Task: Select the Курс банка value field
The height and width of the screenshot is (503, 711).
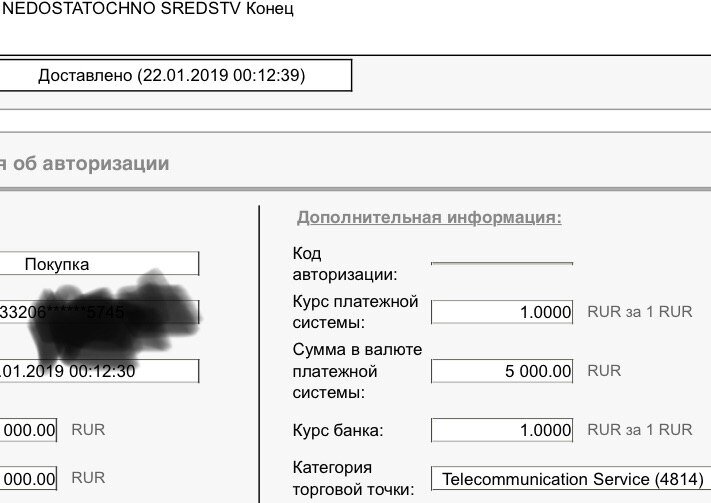Action: [x=502, y=430]
